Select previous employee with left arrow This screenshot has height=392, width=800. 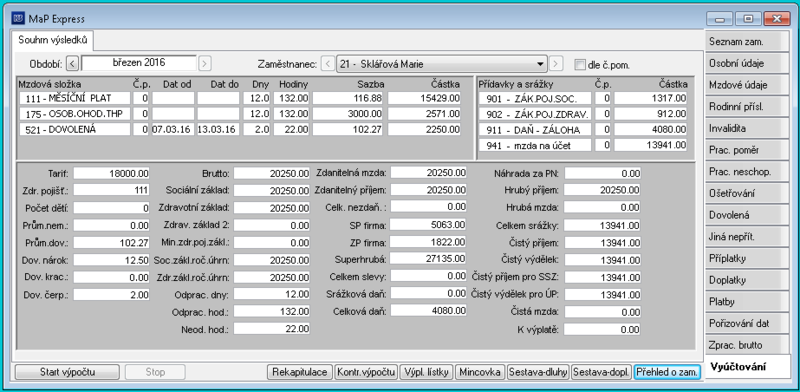tap(328, 64)
